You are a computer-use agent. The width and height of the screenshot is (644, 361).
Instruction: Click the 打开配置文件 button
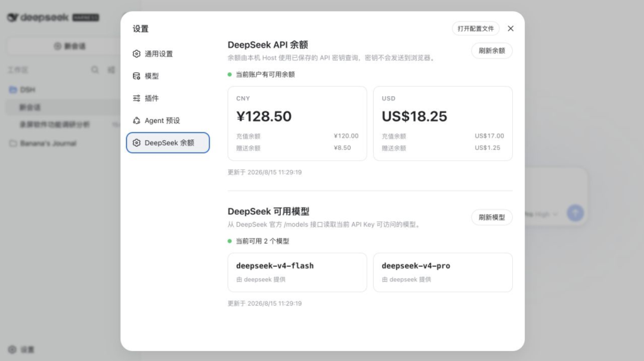pos(476,29)
